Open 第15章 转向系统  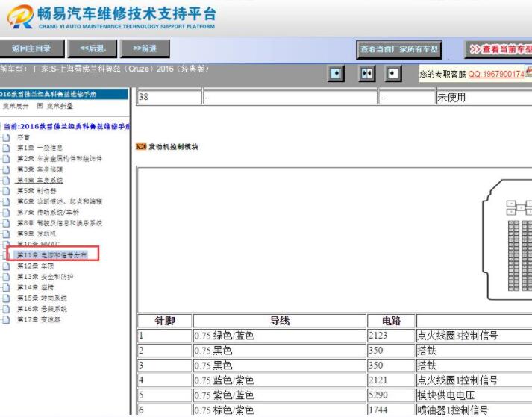coord(42,298)
